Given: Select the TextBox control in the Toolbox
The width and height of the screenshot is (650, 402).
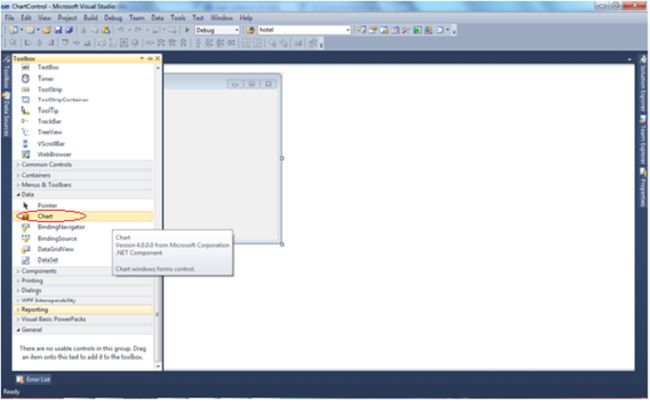Looking at the screenshot, I should tap(83, 67).
